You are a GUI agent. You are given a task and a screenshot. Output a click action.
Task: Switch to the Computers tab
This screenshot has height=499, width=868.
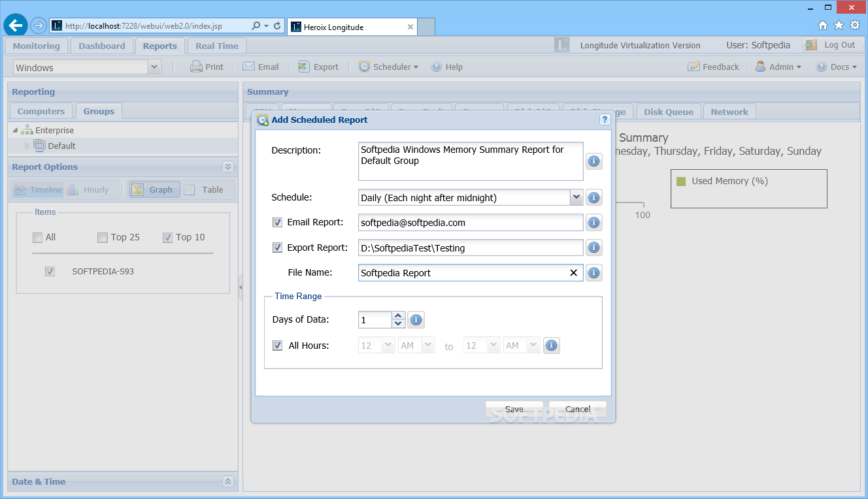coord(41,111)
